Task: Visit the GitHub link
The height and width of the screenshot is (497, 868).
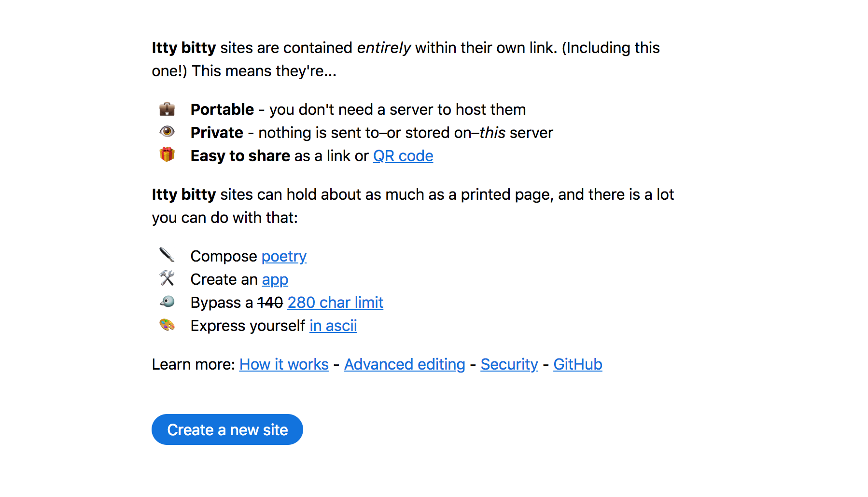Action: [x=578, y=364]
